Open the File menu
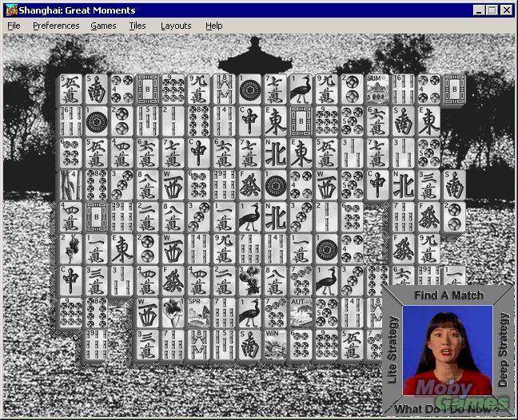This screenshot has width=518, height=420. tap(14, 26)
